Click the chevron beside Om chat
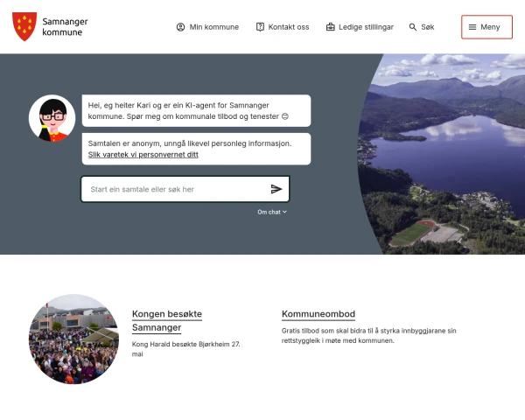The image size is (525, 420). (x=284, y=212)
